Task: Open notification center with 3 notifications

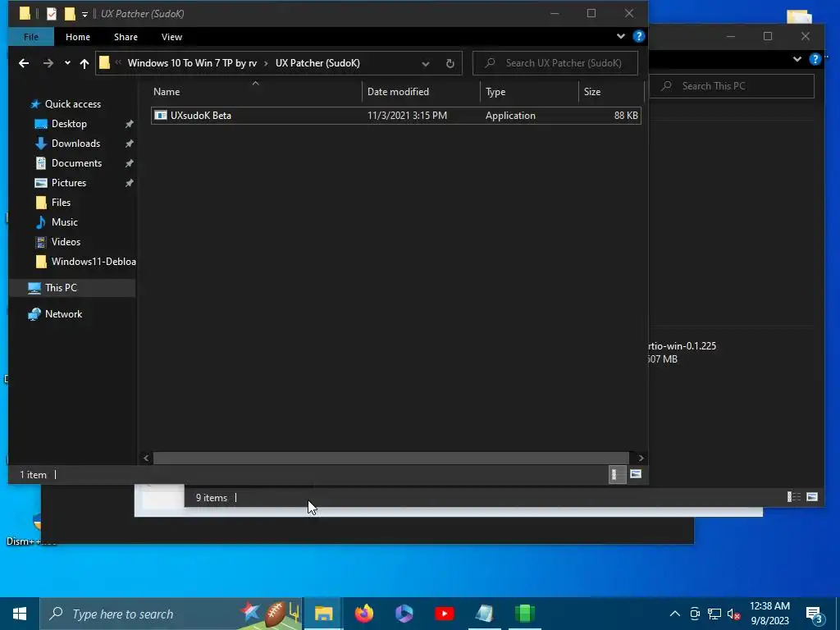Action: point(815,615)
